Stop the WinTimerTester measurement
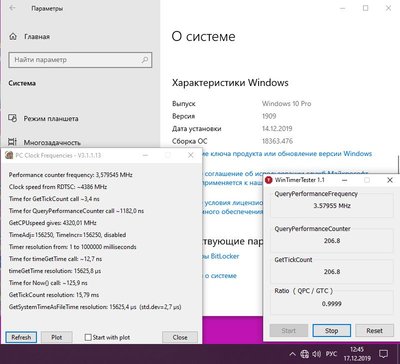Screen dimensions: 400x364 click(x=331, y=331)
